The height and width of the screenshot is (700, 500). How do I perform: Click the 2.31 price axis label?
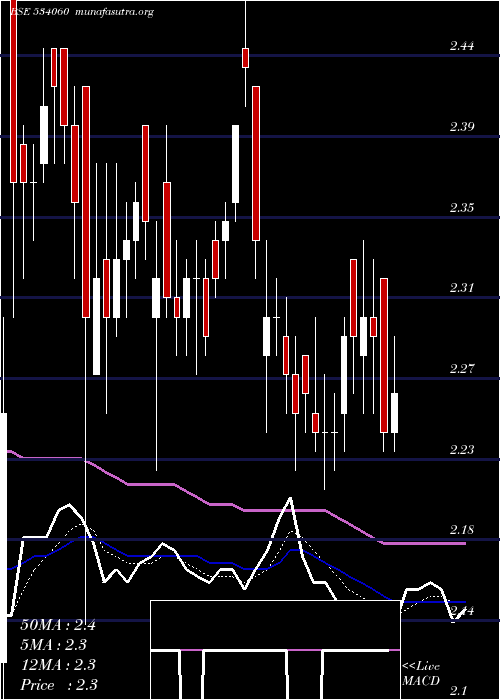pos(462,288)
